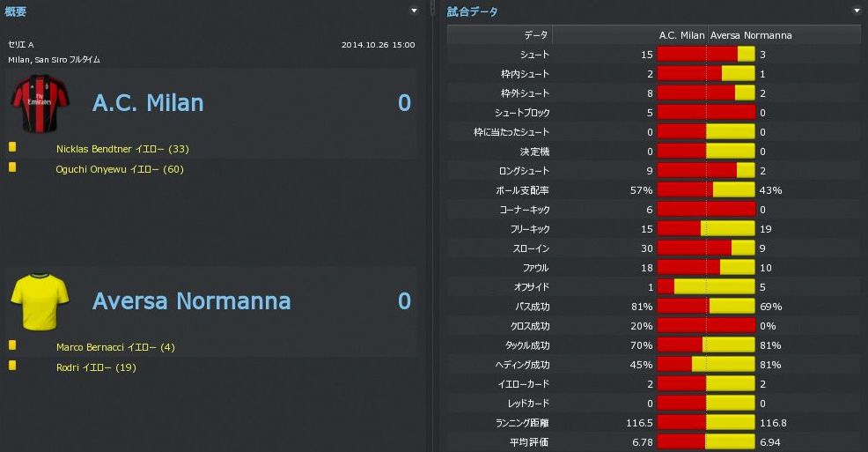Click the A.C. Milan stats column header
This screenshot has height=452, width=868.
pos(681,35)
